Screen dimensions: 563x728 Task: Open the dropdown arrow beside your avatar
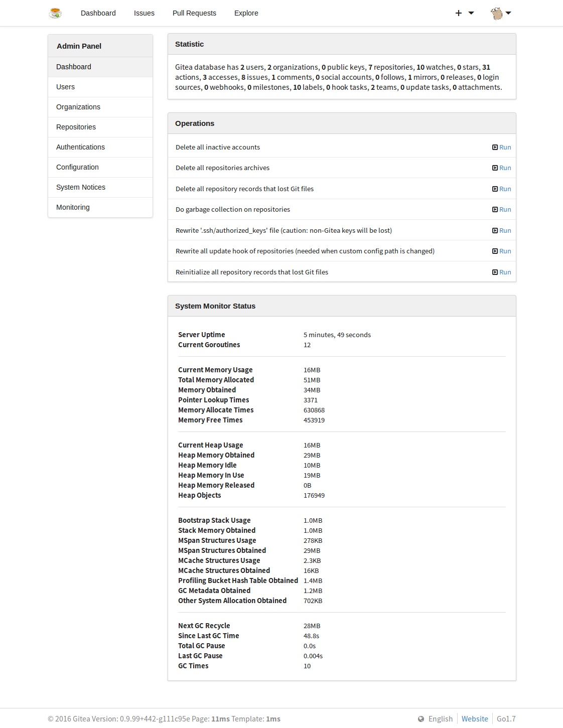(x=509, y=13)
